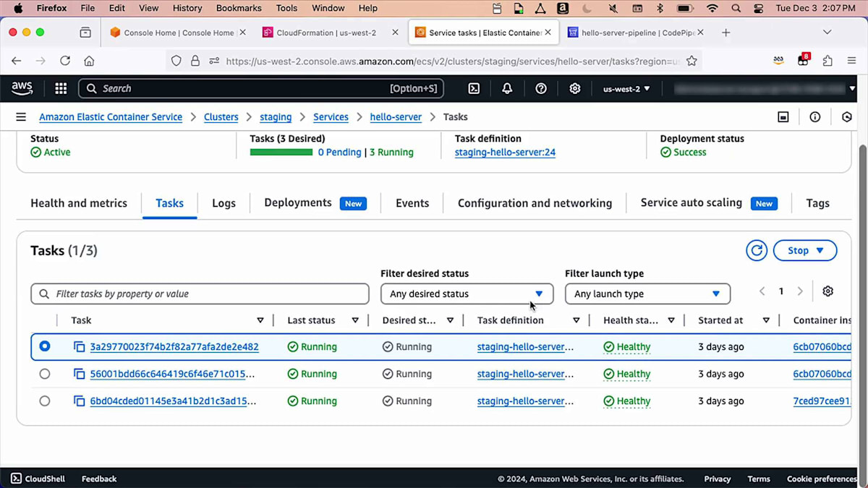This screenshot has height=488, width=868.
Task: Click the hexagon icon beside the info icon
Action: [847, 117]
